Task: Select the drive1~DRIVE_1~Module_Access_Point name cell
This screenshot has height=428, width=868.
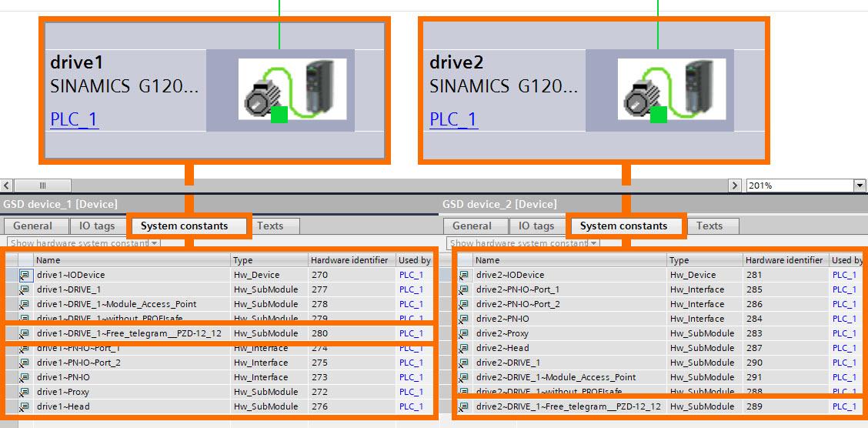Action: (x=132, y=305)
